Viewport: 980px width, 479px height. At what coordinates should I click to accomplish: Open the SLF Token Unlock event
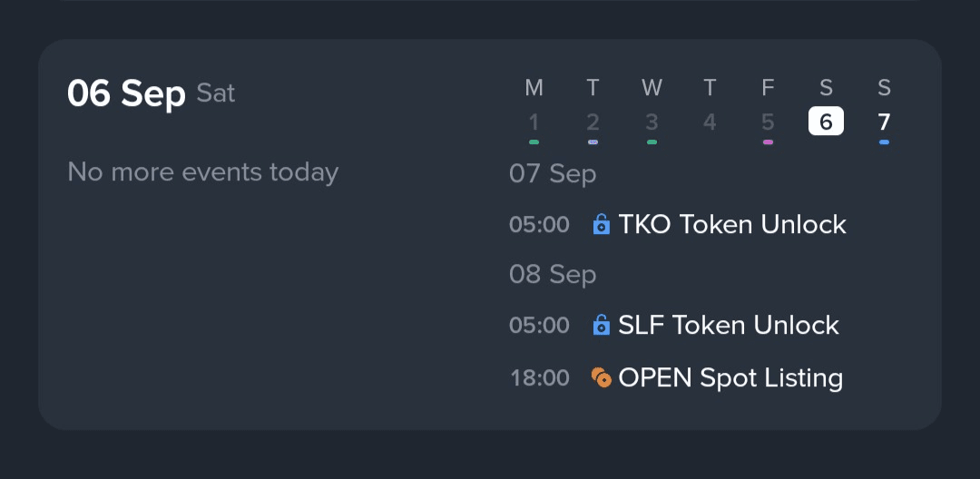click(728, 325)
